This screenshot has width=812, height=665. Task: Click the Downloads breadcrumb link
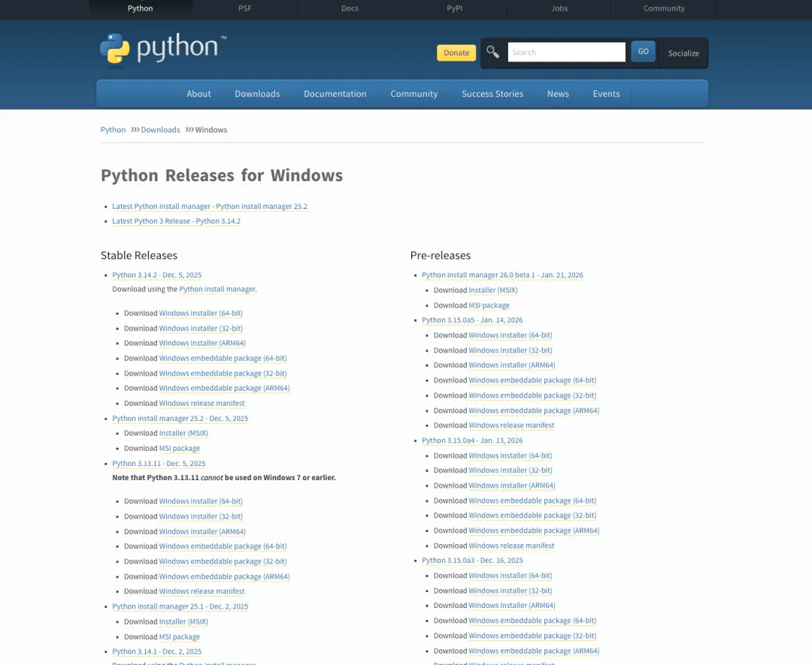click(161, 130)
